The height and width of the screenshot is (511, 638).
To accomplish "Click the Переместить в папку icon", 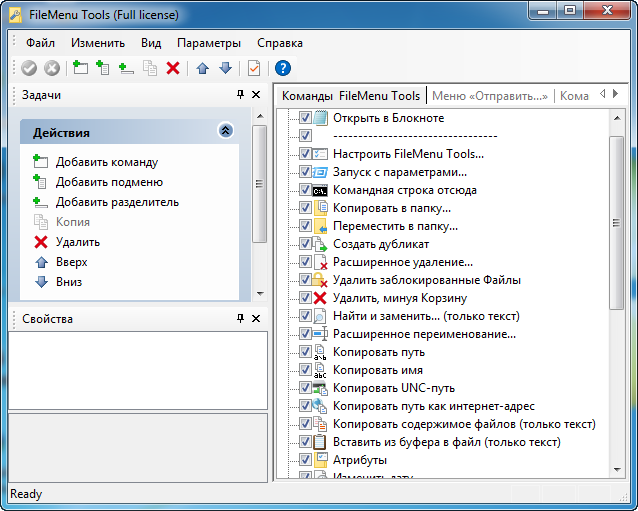I will point(321,226).
